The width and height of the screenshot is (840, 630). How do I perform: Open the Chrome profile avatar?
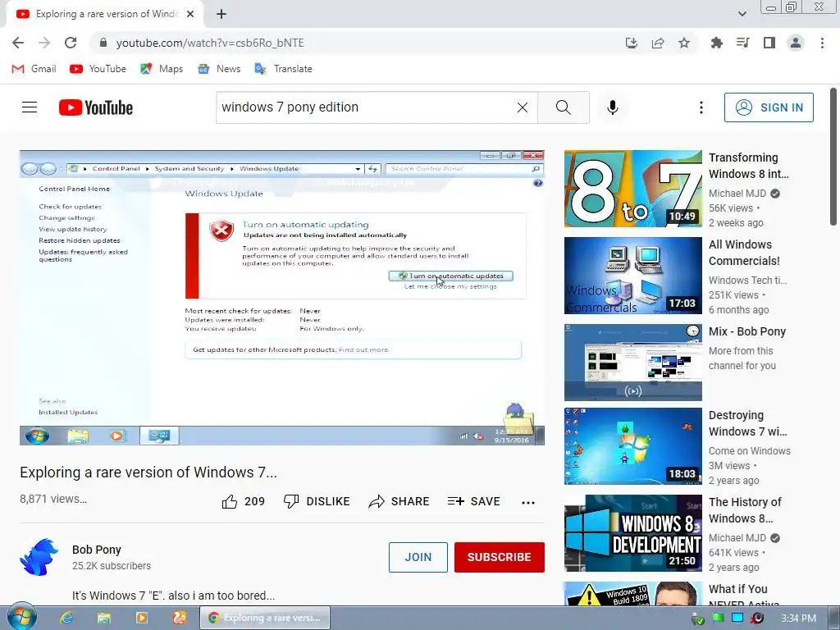(796, 43)
